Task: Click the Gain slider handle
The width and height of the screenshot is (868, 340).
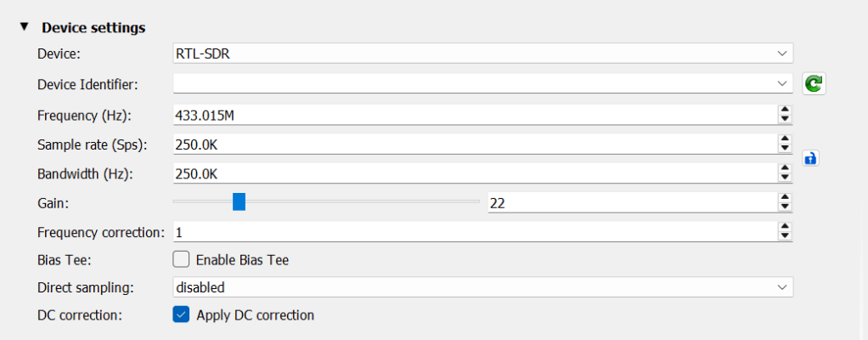Action: pos(240,201)
